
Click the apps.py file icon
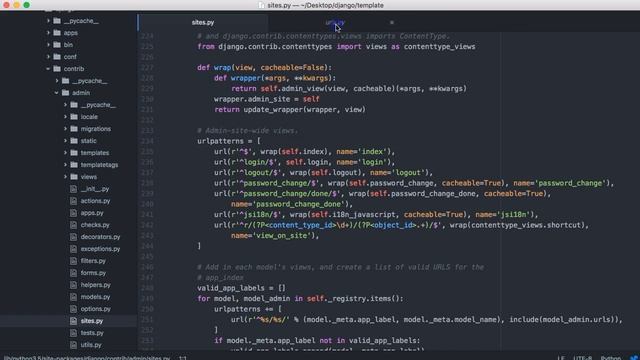pyautogui.click(x=73, y=213)
